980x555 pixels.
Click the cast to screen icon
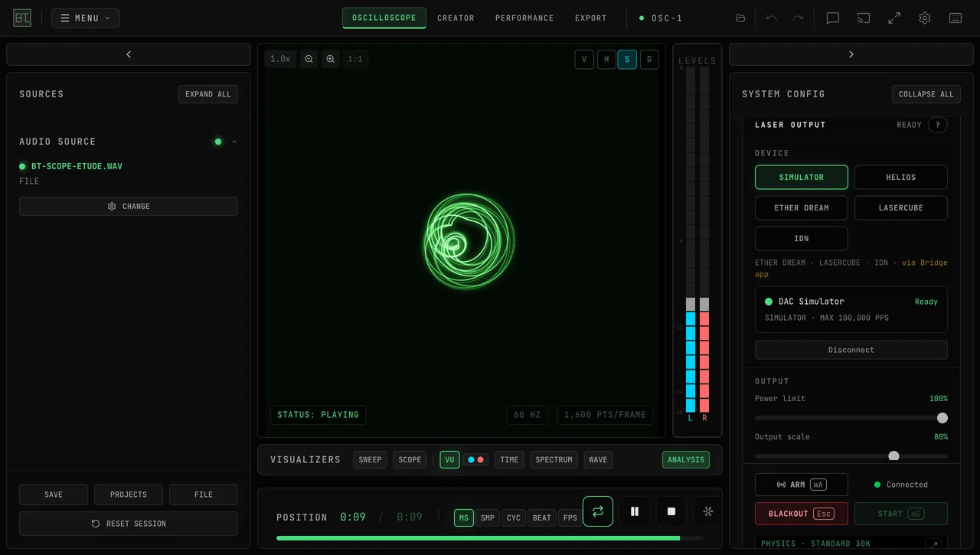864,18
